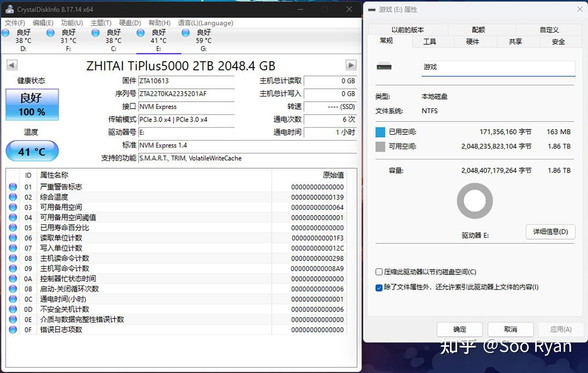Click the 41°C temperature badge
Viewport: 588px width, 373px height.
[x=31, y=151]
